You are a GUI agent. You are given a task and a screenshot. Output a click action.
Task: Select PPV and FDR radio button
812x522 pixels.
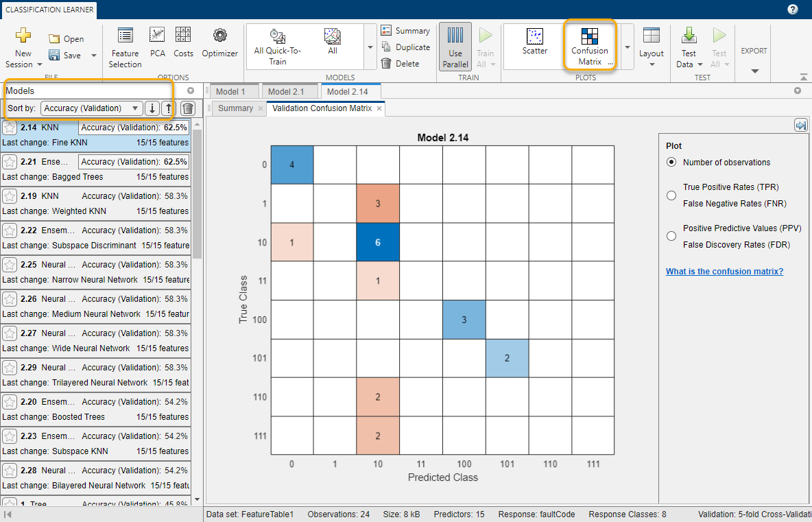click(x=671, y=236)
